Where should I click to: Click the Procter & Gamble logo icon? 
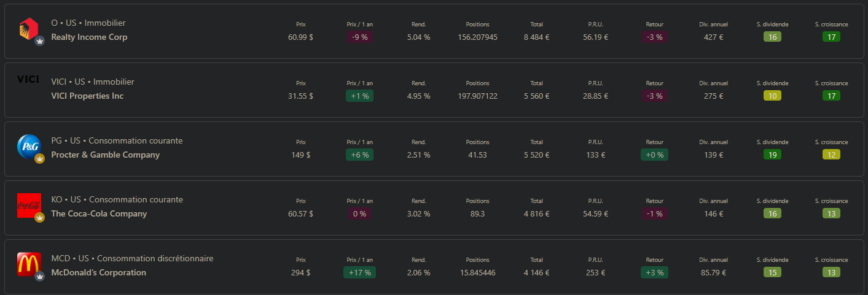pyautogui.click(x=28, y=146)
